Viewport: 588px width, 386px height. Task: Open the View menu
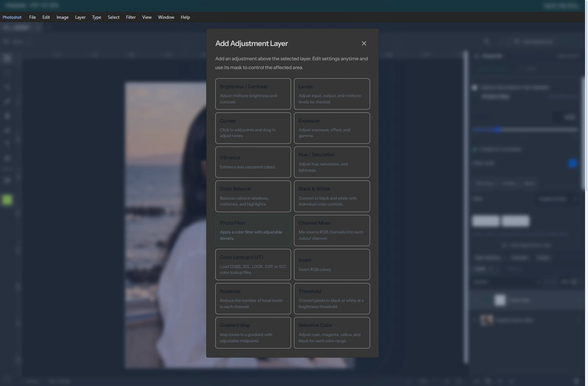[x=147, y=17]
